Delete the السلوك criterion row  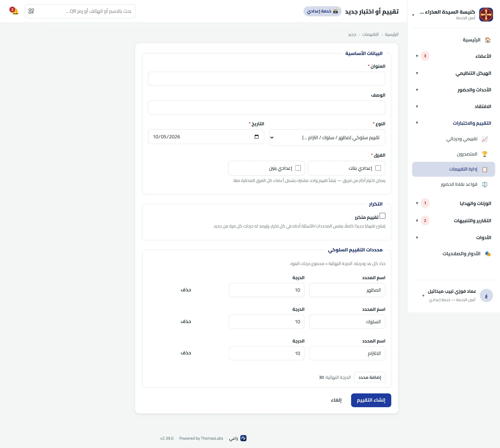[186, 321]
